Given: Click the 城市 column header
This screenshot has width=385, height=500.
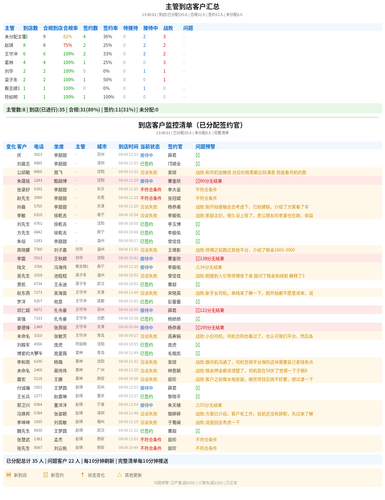Looking at the screenshot, I should point(102,147).
